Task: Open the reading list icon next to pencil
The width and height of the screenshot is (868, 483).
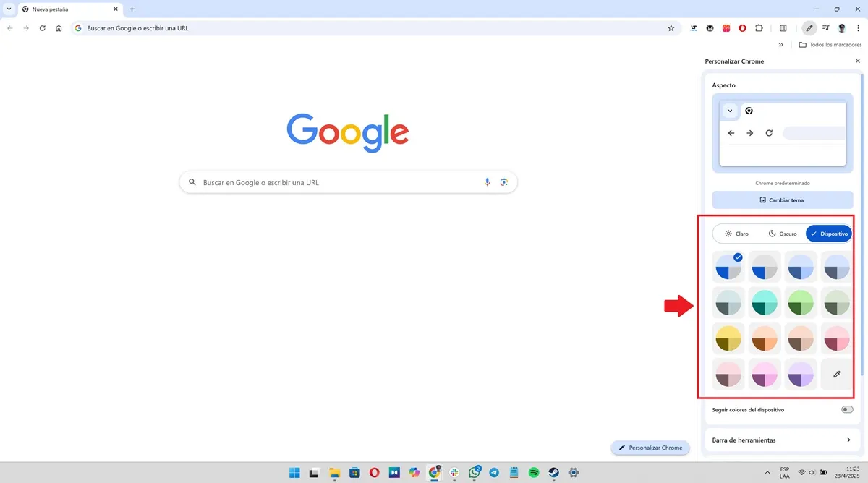Action: point(825,28)
